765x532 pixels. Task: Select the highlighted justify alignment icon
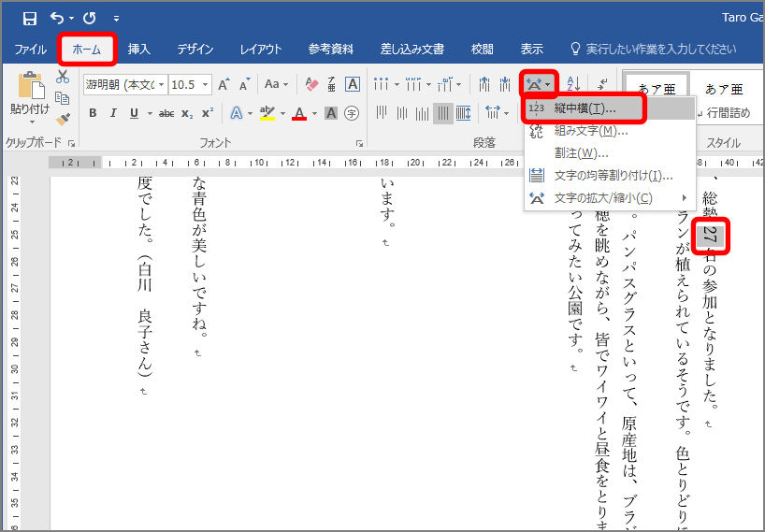point(443,114)
